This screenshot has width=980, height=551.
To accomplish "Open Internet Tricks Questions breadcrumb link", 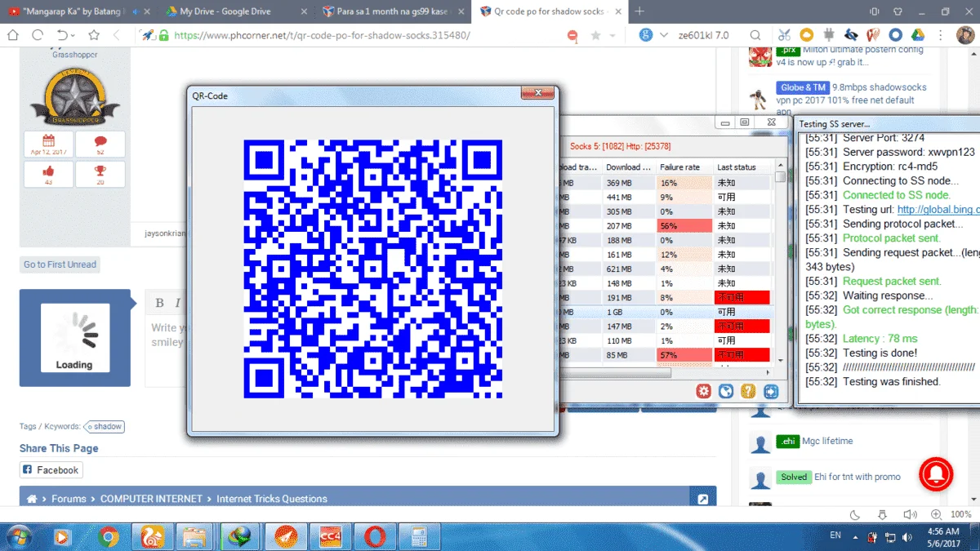I will click(272, 499).
